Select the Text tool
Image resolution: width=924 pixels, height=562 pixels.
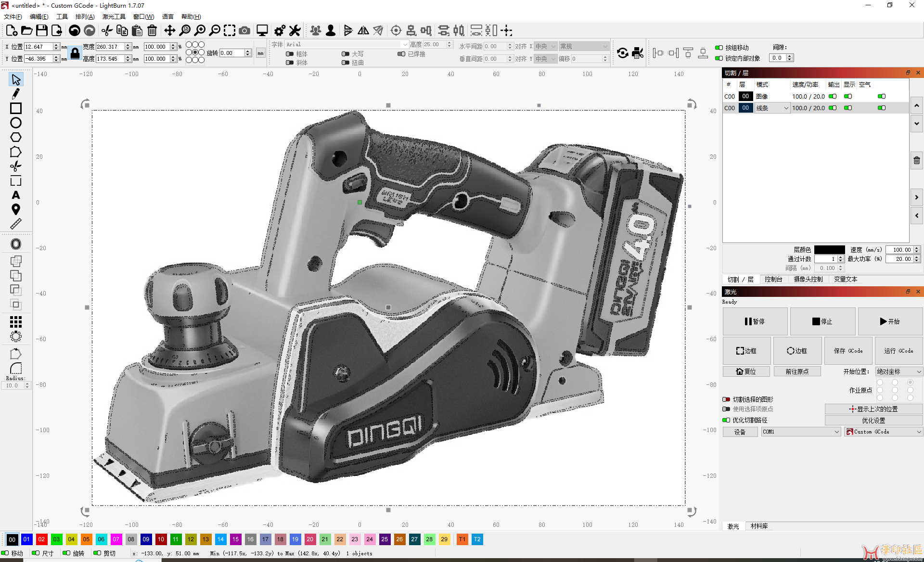(16, 195)
